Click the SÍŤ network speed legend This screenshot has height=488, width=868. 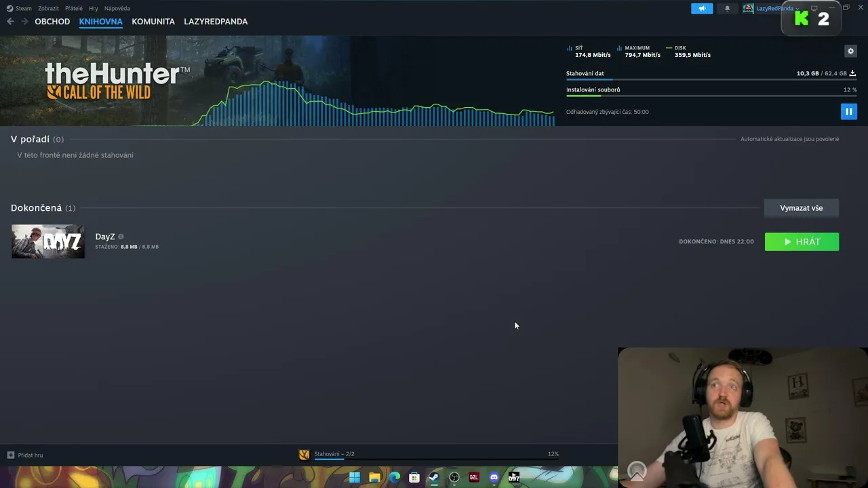click(588, 52)
